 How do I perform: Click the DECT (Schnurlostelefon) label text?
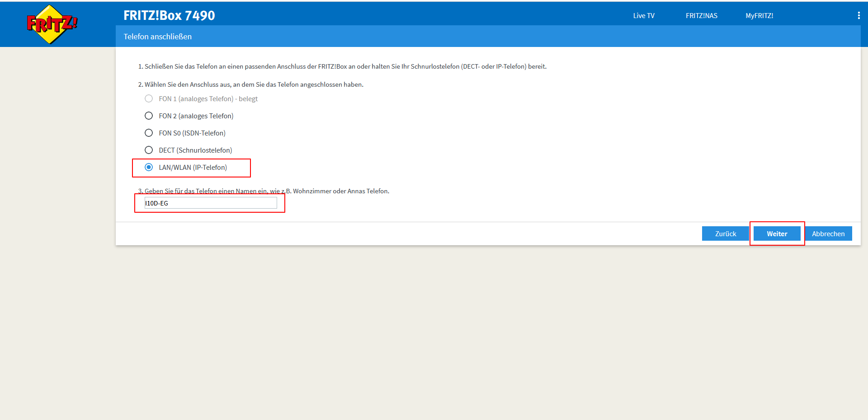(195, 150)
